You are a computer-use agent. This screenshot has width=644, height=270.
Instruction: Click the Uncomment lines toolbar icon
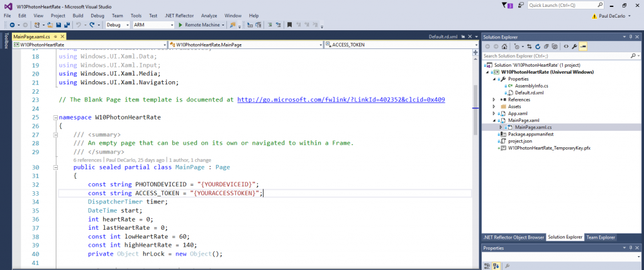pos(279,25)
